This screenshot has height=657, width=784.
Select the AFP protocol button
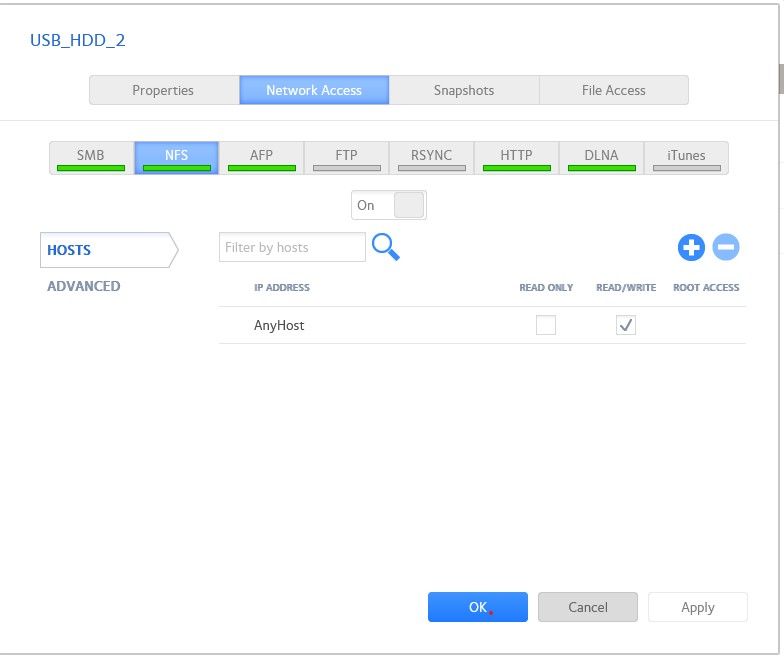click(x=262, y=157)
